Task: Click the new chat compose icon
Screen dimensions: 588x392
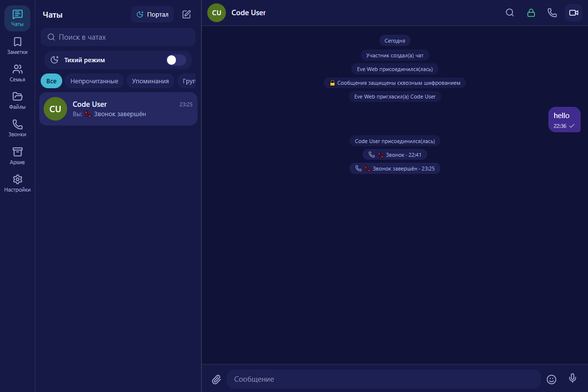Action: click(x=187, y=14)
